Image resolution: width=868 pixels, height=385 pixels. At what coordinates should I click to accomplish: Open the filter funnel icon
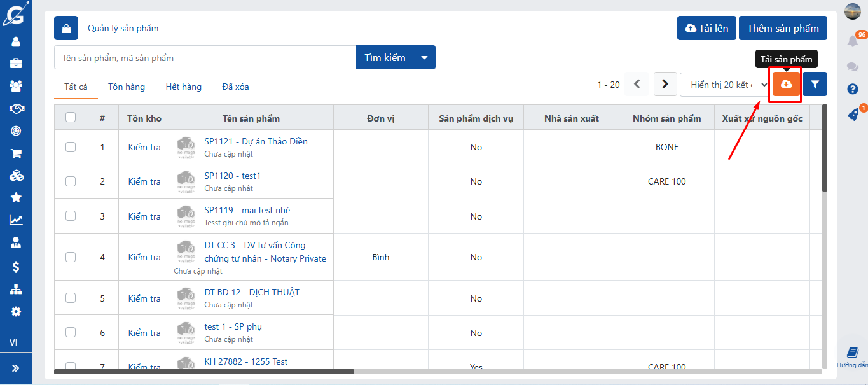click(x=815, y=84)
